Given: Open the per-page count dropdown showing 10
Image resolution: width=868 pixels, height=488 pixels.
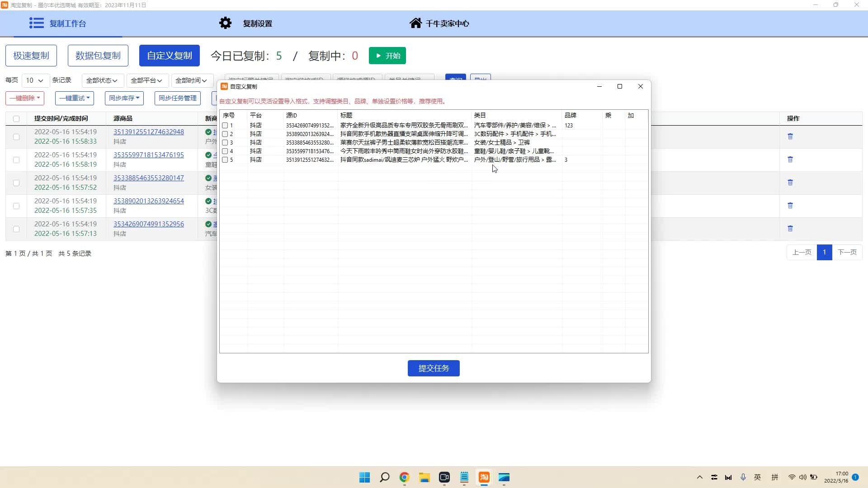Looking at the screenshot, I should [35, 80].
